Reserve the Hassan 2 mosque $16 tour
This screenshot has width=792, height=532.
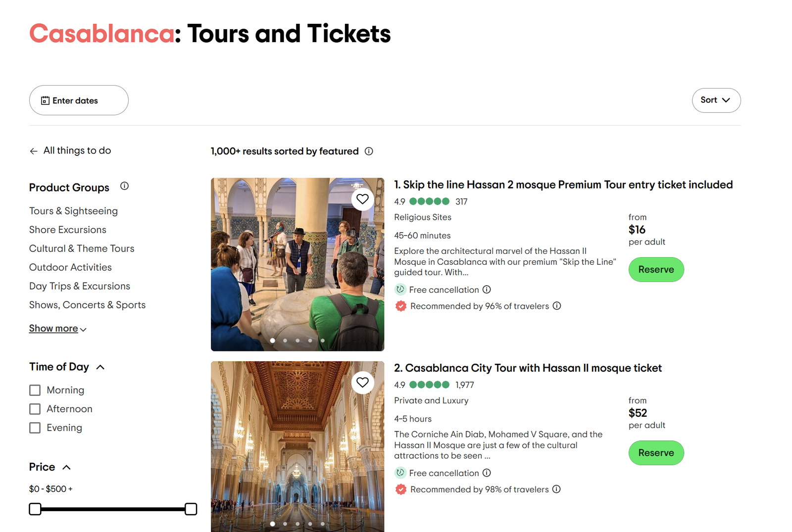656,270
